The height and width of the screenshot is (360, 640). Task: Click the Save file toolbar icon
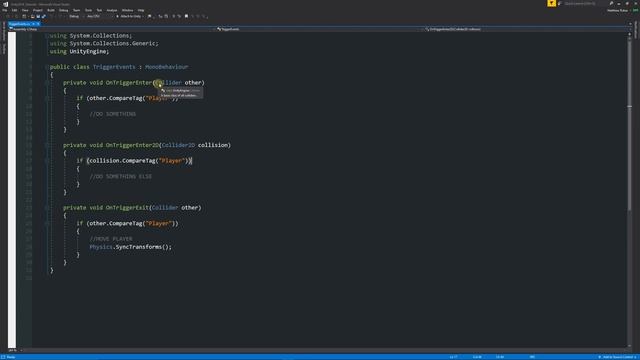(x=38, y=16)
